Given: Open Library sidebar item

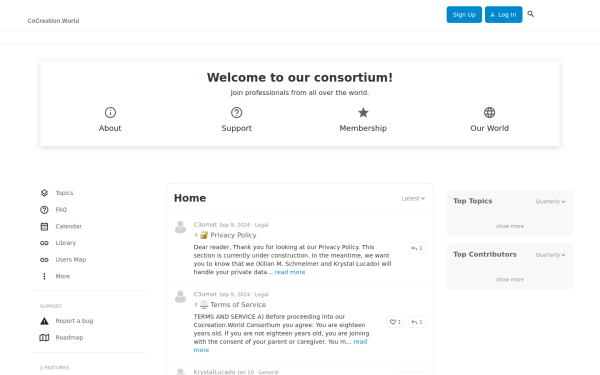Looking at the screenshot, I should click(x=66, y=243).
